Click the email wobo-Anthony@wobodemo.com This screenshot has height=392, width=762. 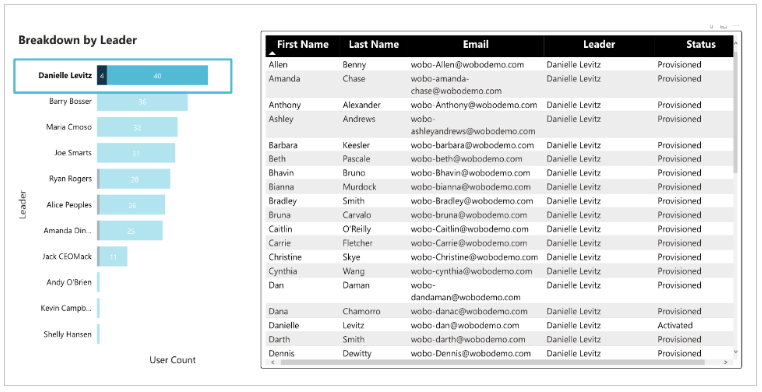pyautogui.click(x=474, y=105)
